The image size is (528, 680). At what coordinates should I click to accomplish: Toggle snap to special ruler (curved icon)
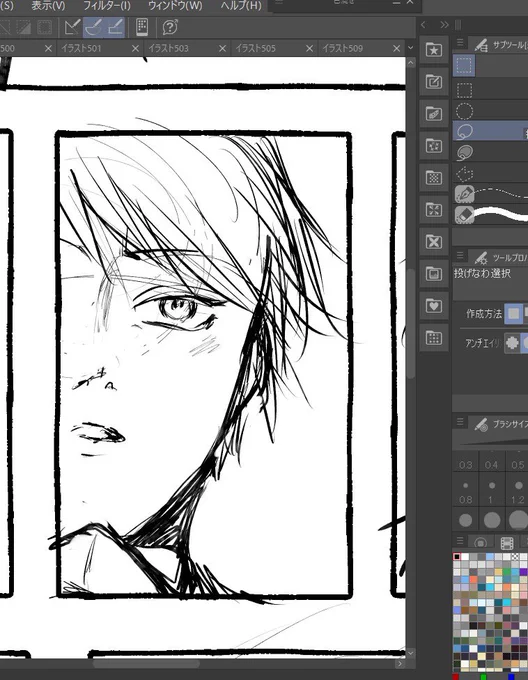point(93,27)
